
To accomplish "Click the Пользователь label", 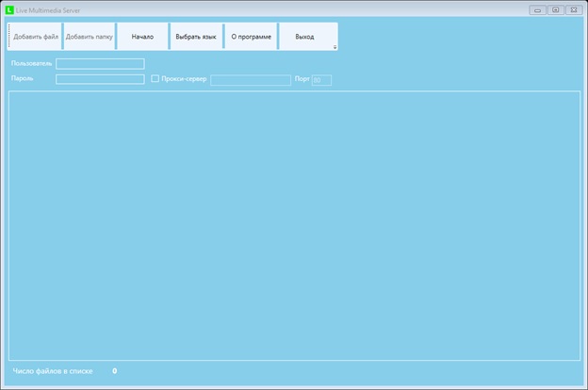I will (31, 63).
